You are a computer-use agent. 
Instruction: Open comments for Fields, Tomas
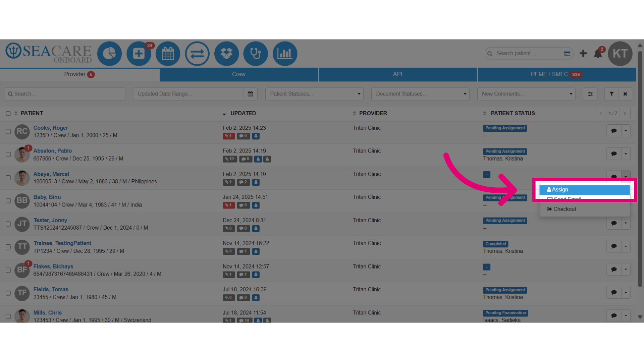614,292
